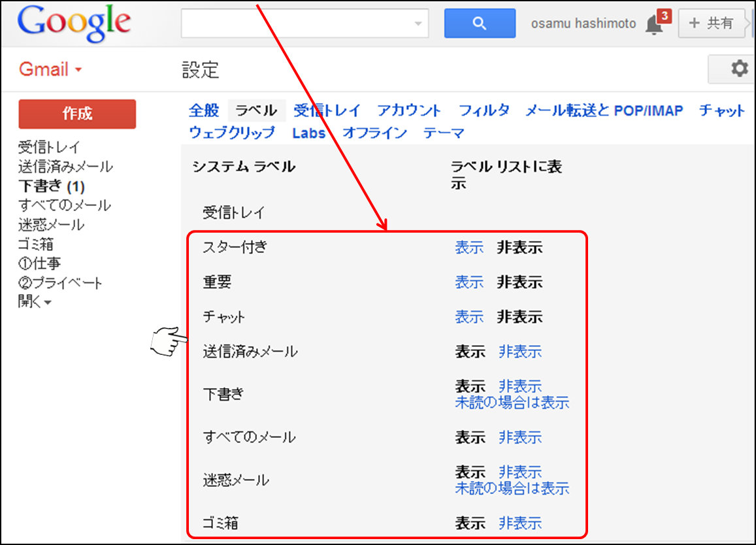756x545 pixels.
Task: Open the フィルタ settings tab
Action: point(484,110)
